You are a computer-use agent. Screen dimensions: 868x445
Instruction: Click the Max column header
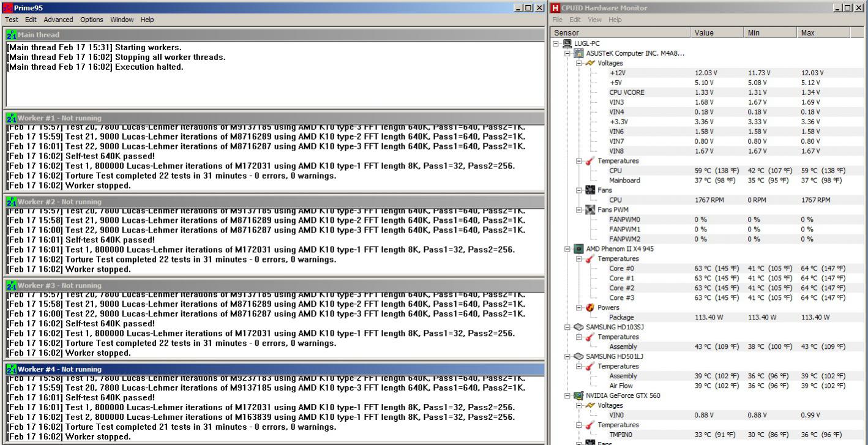[824, 32]
